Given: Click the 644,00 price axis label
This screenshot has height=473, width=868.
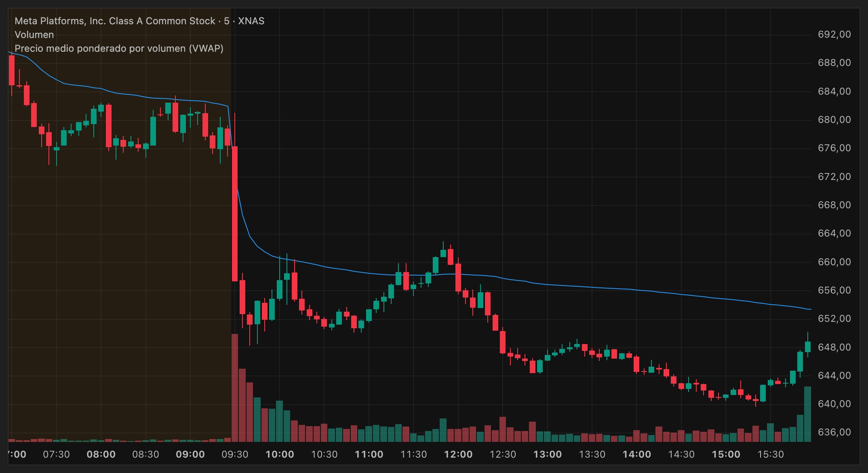Looking at the screenshot, I should tap(834, 376).
